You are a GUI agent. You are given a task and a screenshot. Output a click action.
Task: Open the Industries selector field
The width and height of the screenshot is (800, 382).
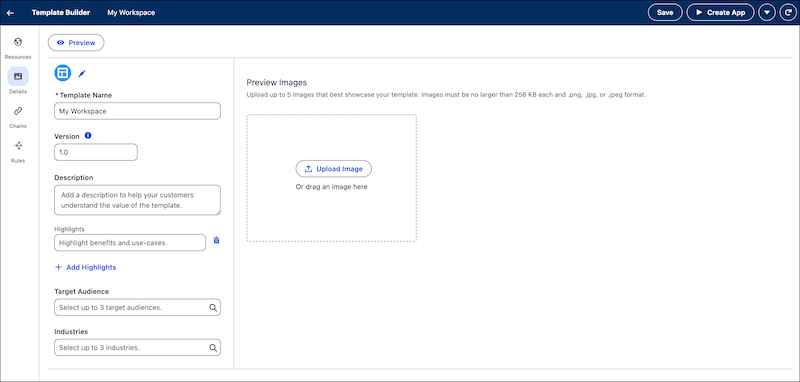point(137,347)
